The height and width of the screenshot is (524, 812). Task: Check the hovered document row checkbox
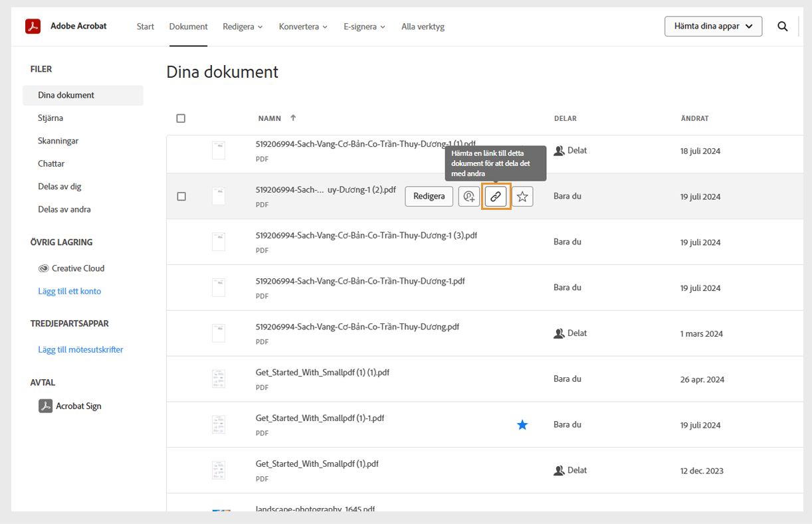[181, 197]
